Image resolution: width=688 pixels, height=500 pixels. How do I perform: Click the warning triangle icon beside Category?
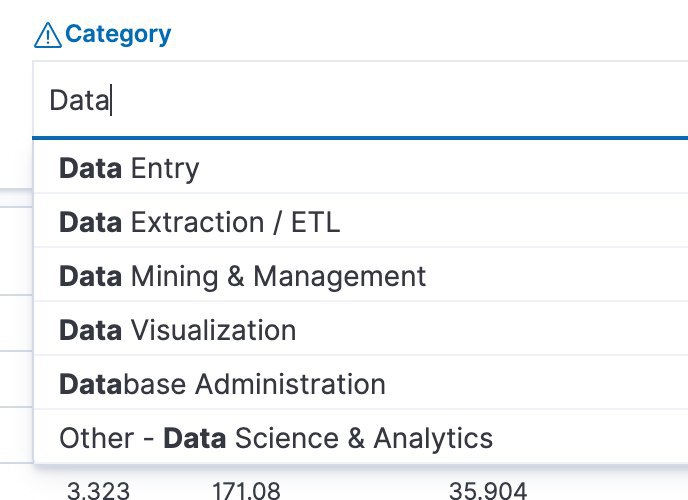click(x=48, y=35)
